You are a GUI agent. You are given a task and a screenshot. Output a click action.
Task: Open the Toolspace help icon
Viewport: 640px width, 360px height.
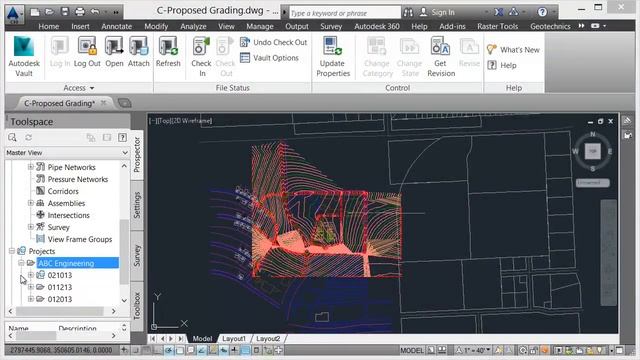[x=122, y=138]
